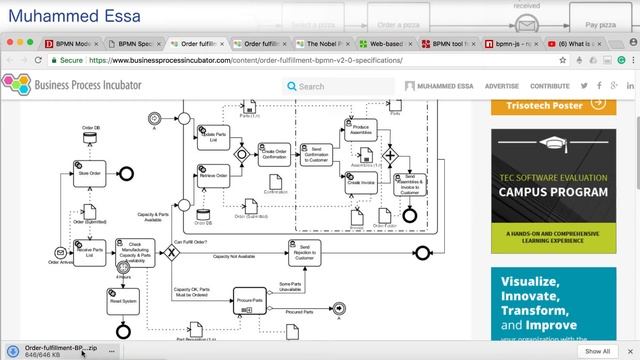The image size is (640, 360).
Task: Click the Retrieve Order task
Action: coord(213,176)
